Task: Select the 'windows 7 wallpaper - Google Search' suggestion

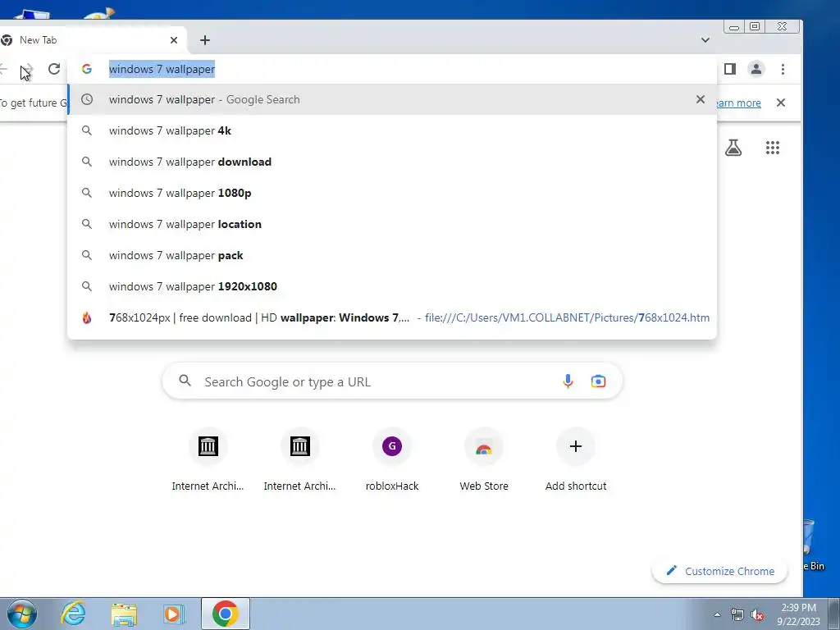Action: point(392,99)
